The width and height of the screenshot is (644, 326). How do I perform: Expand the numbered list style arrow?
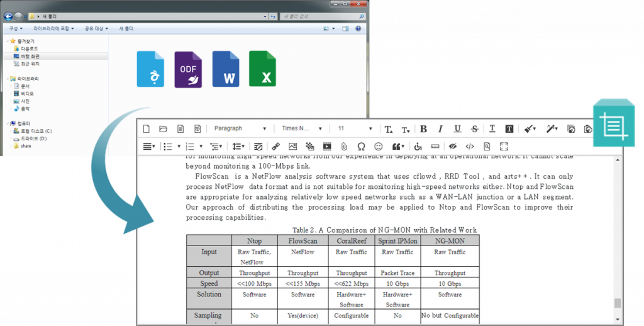201,147
